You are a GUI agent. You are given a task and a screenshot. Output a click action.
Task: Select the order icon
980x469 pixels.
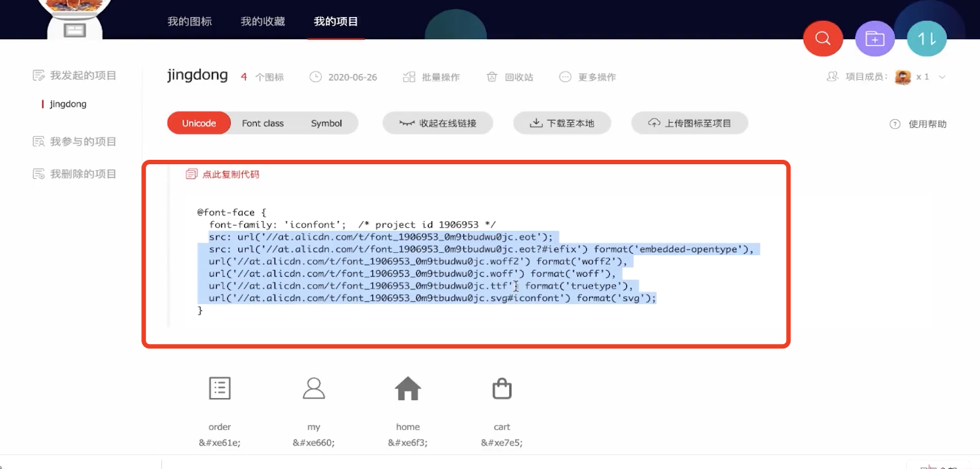[x=220, y=388]
